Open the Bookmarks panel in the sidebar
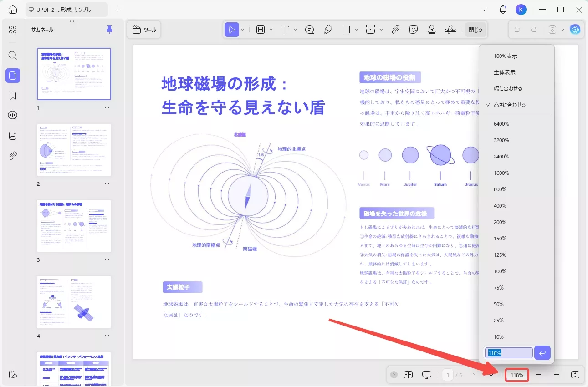 pos(12,95)
